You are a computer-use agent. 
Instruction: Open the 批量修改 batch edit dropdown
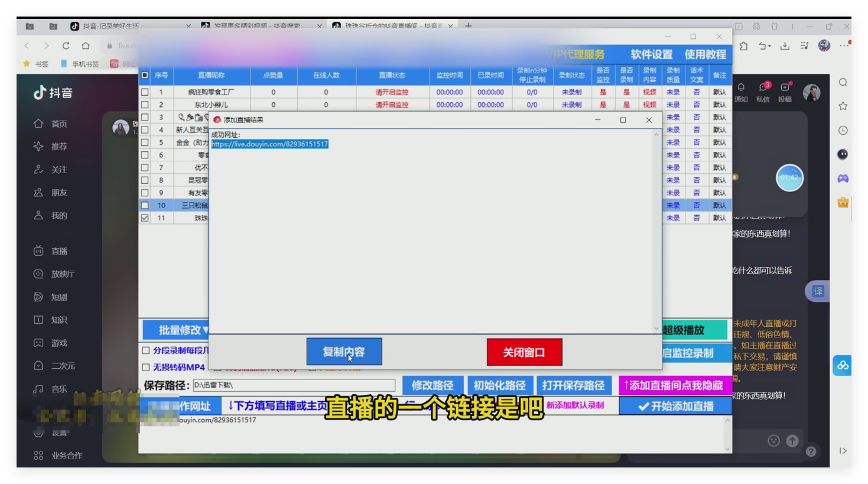pyautogui.click(x=176, y=330)
